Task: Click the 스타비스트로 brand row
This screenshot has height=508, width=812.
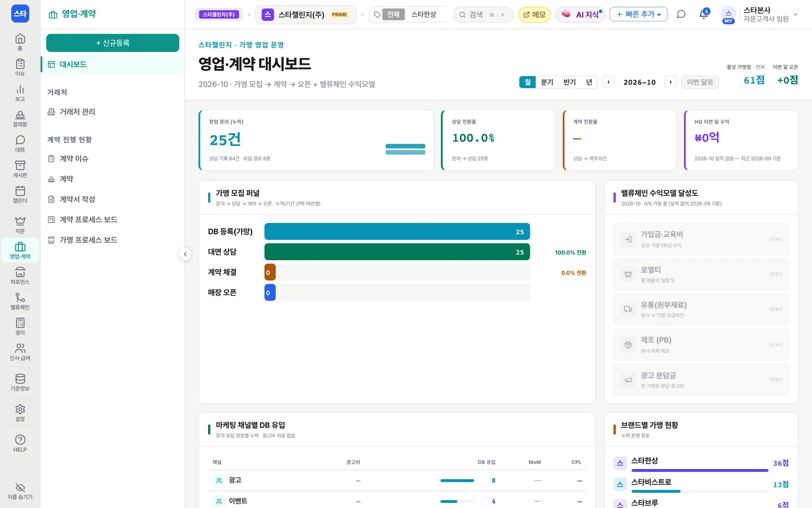Action: tap(701, 484)
